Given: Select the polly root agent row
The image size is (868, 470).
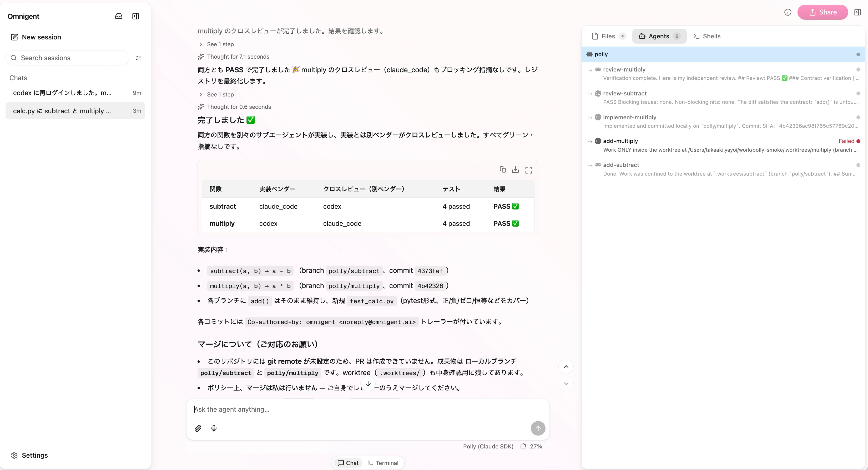Looking at the screenshot, I should 723,54.
